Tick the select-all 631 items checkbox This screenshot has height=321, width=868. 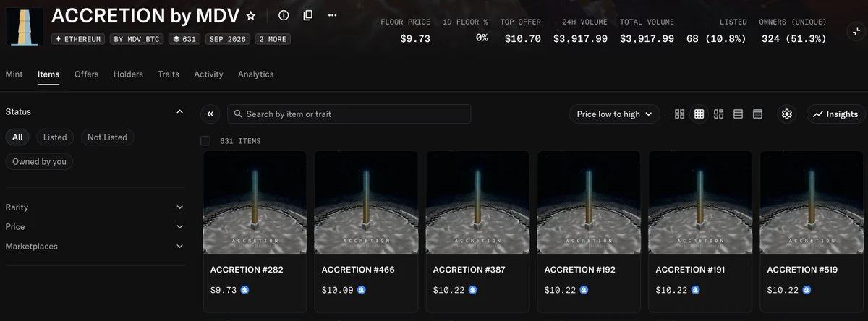point(205,140)
